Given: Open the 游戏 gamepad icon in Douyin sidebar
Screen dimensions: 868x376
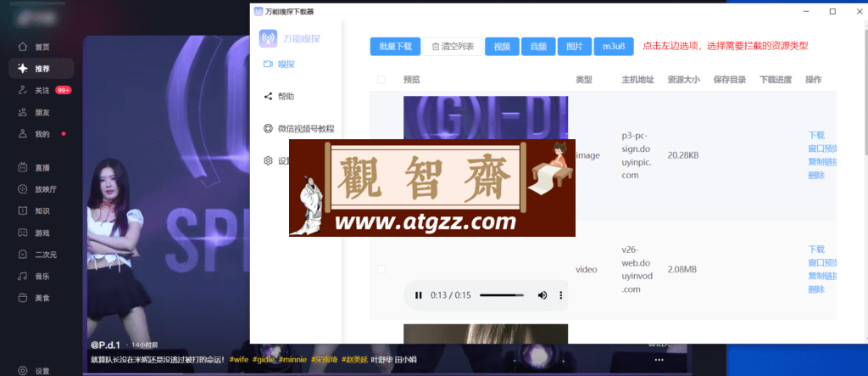Looking at the screenshot, I should click(x=23, y=233).
